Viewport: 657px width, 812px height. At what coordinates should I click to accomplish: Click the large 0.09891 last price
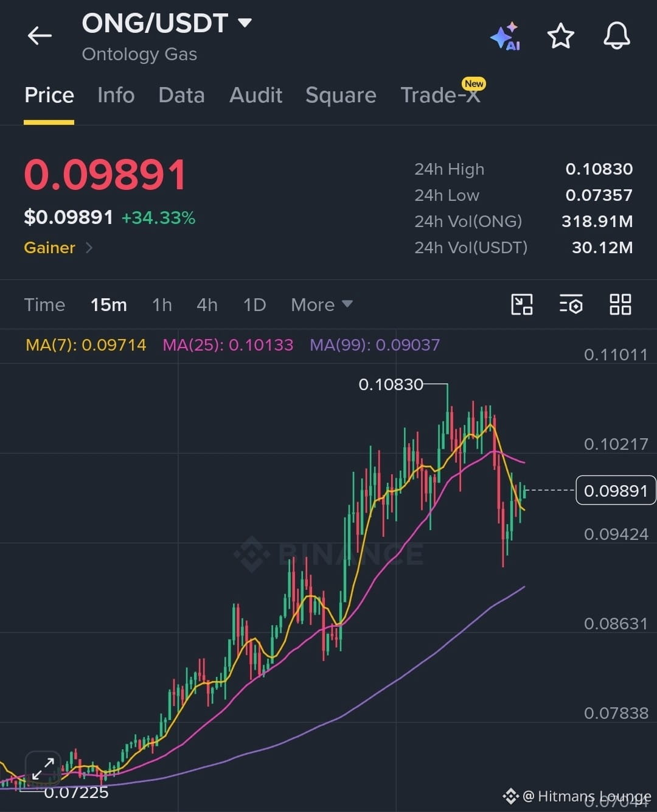click(x=105, y=175)
